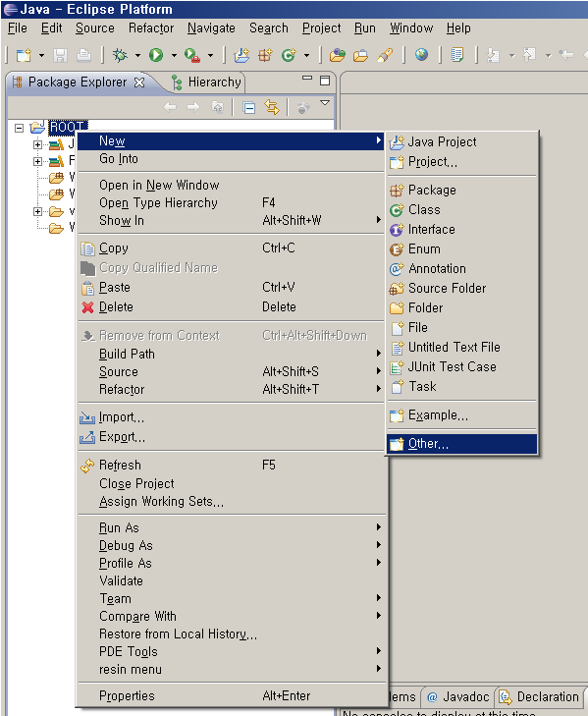Choose Interface from the New submenu
588x716 pixels.
pyautogui.click(x=462, y=229)
